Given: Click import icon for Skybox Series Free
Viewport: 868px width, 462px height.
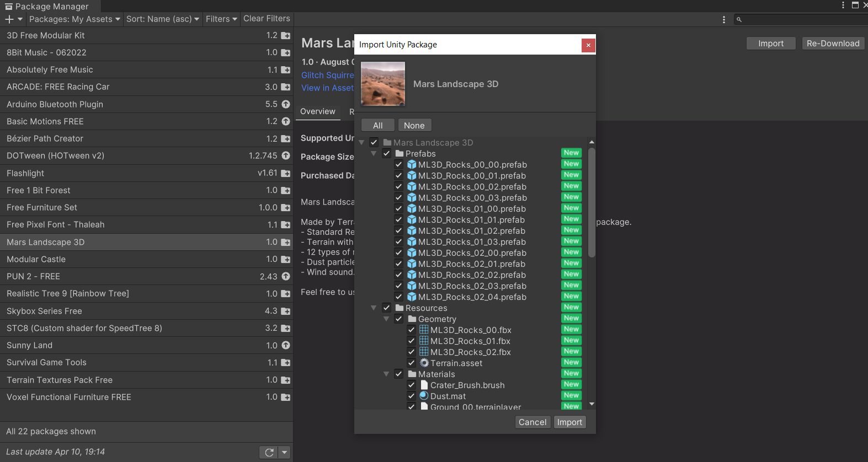Looking at the screenshot, I should tap(285, 311).
